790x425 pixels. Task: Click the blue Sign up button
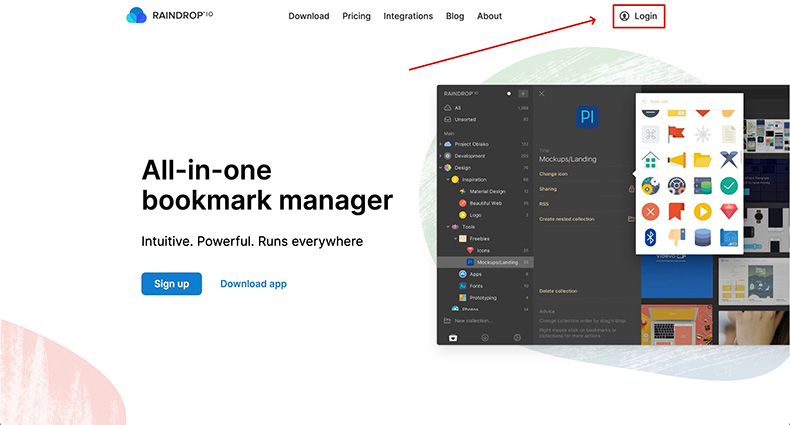(171, 284)
